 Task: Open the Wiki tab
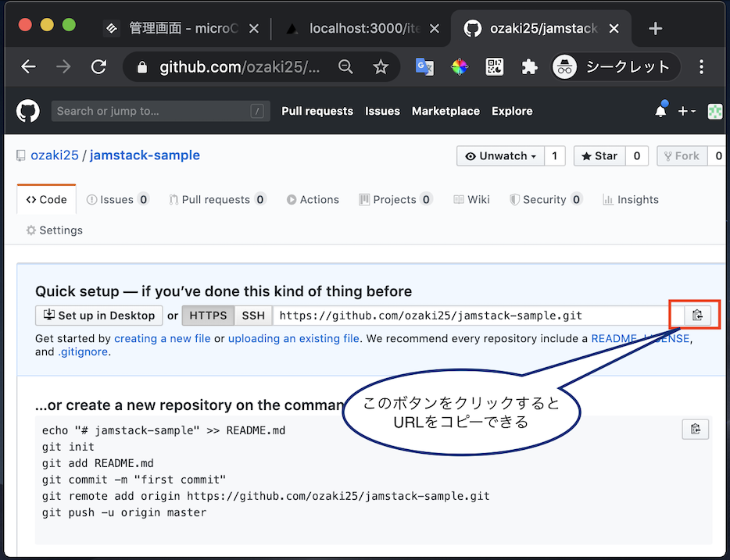click(471, 199)
